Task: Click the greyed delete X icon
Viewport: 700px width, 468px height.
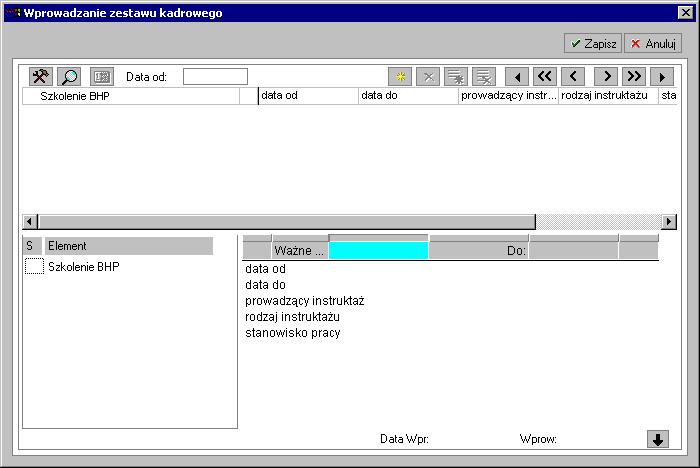Action: point(428,77)
